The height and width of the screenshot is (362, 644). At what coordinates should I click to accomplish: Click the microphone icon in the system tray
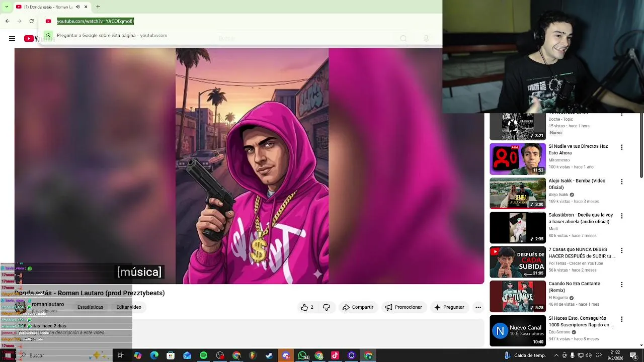(x=572, y=355)
